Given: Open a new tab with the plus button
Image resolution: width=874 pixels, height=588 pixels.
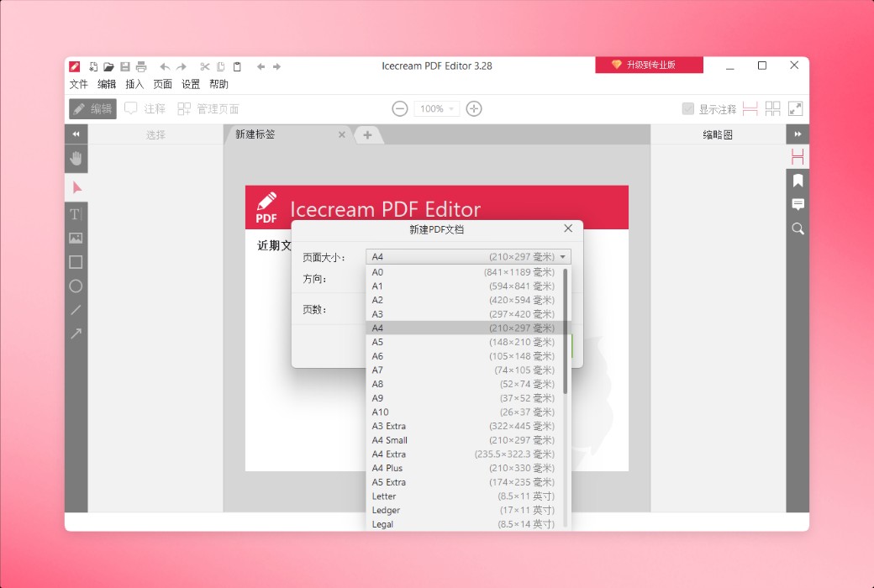Looking at the screenshot, I should pos(369,134).
